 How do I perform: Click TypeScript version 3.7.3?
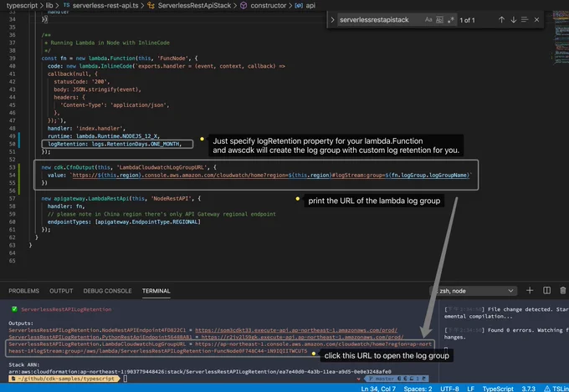tap(528, 389)
